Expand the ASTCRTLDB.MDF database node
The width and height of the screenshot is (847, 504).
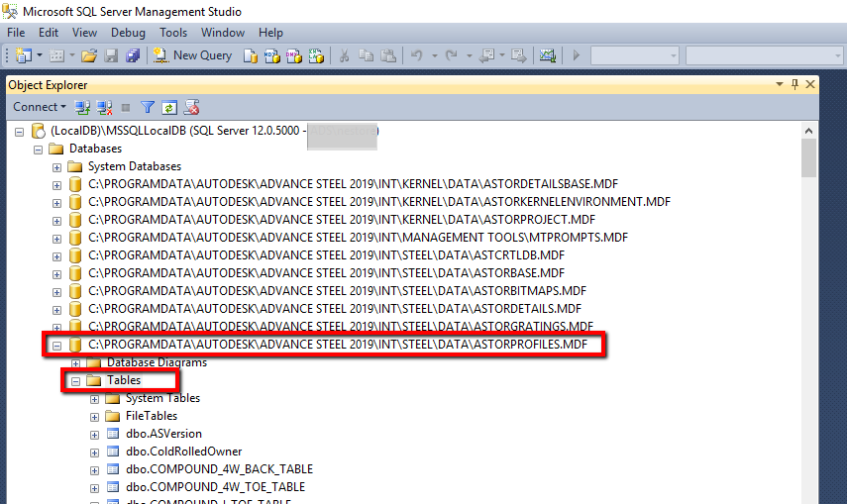tap(56, 256)
